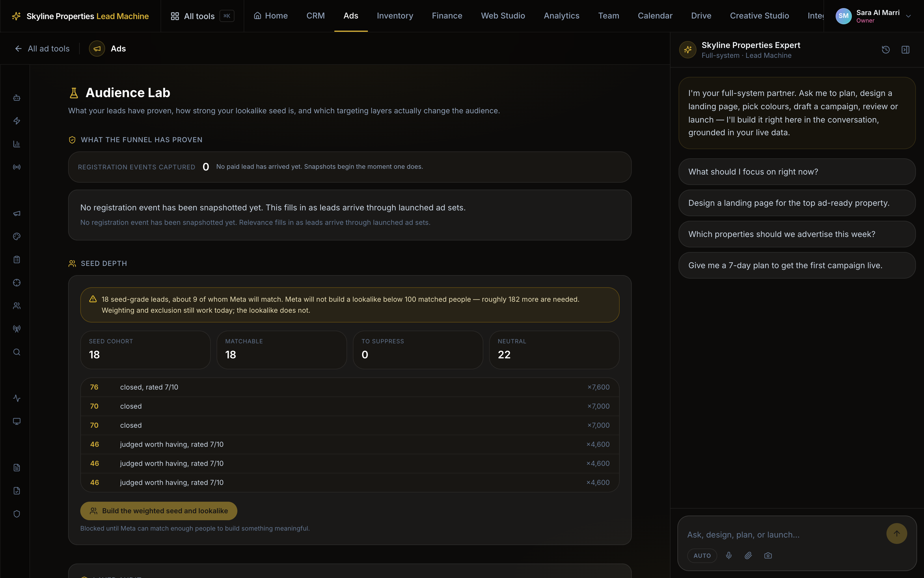This screenshot has width=924, height=578.
Task: Click the checked document sidebar icon
Action: [x=17, y=490]
